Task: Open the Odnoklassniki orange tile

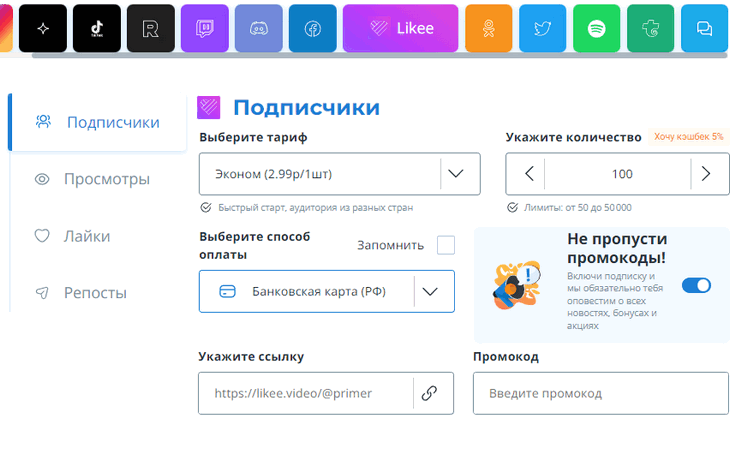Action: tap(488, 28)
